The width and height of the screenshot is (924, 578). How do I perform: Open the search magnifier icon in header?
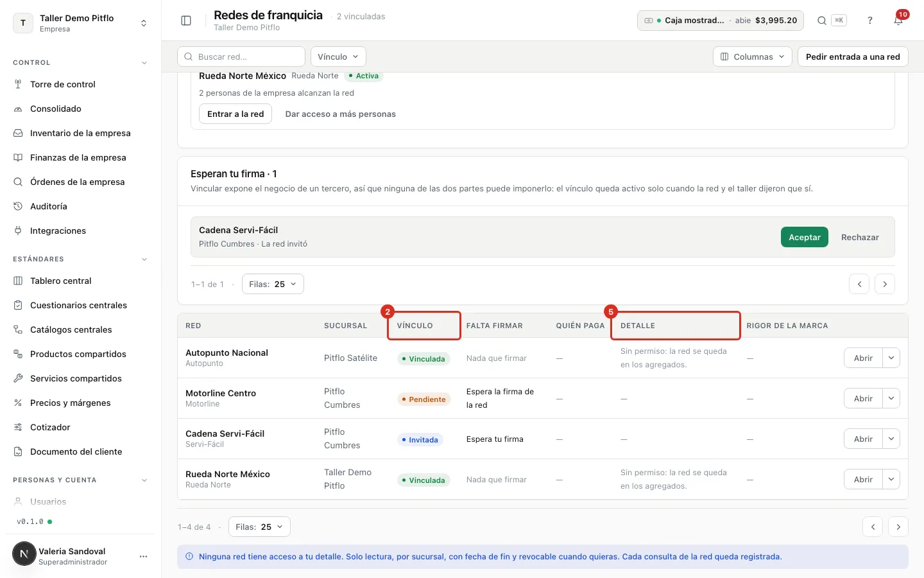pos(821,21)
